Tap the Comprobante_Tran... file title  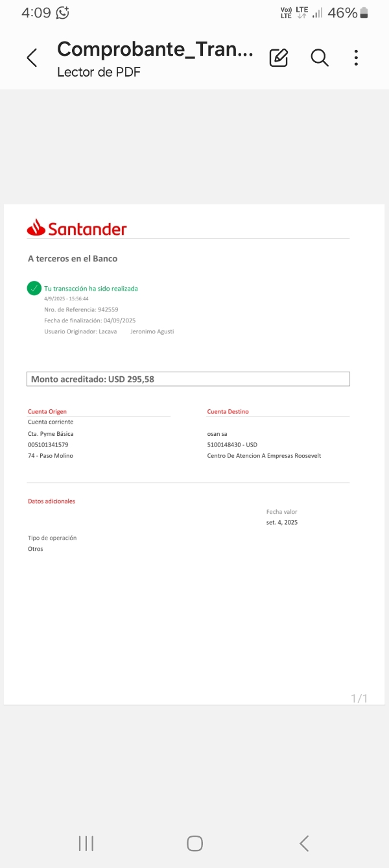155,49
